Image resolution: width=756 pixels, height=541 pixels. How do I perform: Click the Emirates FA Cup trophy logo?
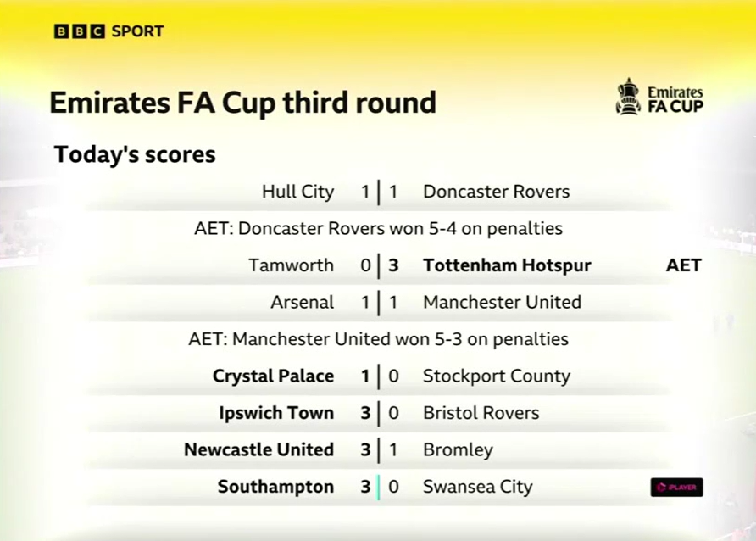tap(659, 97)
